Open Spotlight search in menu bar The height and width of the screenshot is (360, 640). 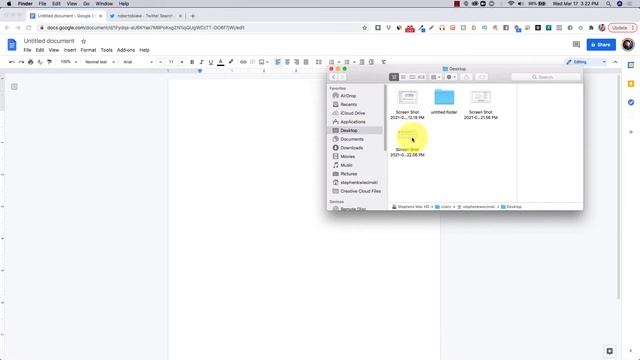[609, 4]
